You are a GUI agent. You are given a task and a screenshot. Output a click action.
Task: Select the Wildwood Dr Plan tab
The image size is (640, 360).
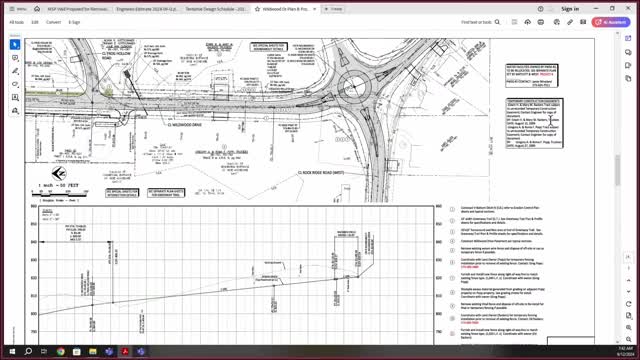(285, 9)
